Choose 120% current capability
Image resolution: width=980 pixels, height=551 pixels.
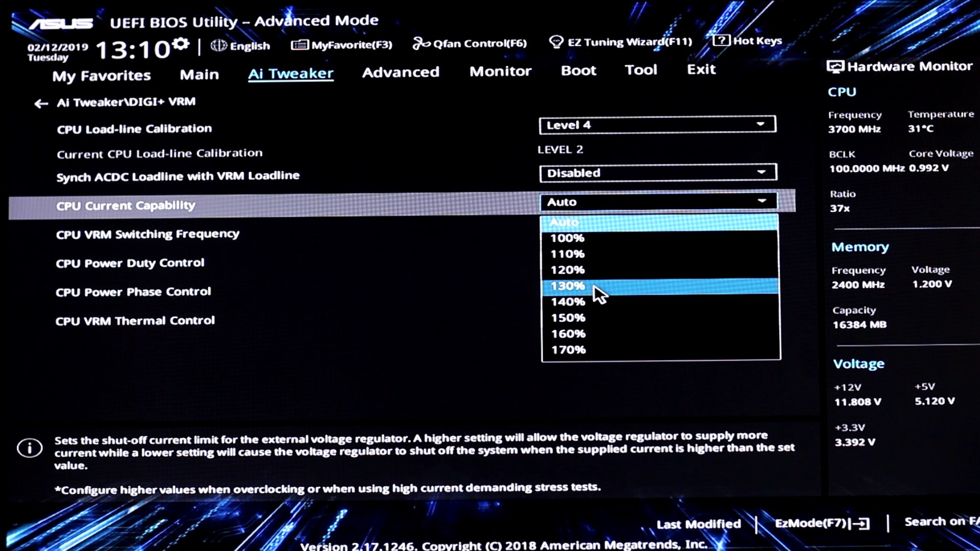pos(659,270)
